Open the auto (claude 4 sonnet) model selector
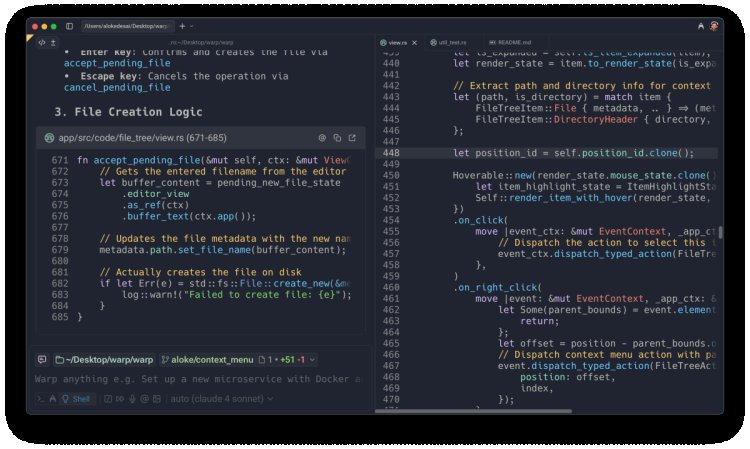The height and width of the screenshot is (449, 750). point(219,399)
